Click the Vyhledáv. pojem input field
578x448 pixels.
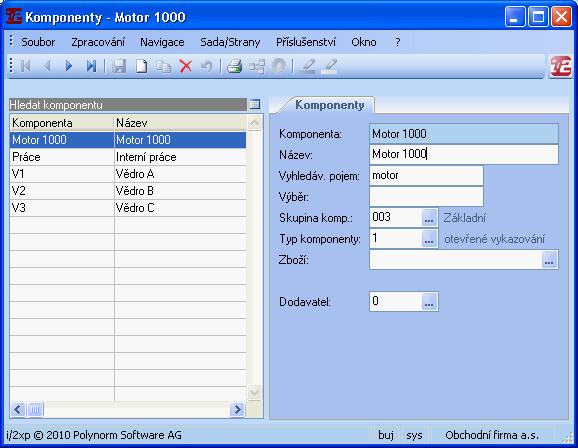(426, 176)
